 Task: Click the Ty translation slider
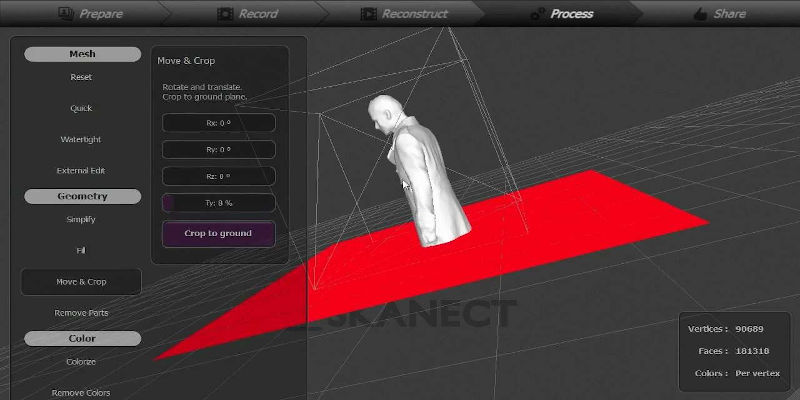click(218, 202)
